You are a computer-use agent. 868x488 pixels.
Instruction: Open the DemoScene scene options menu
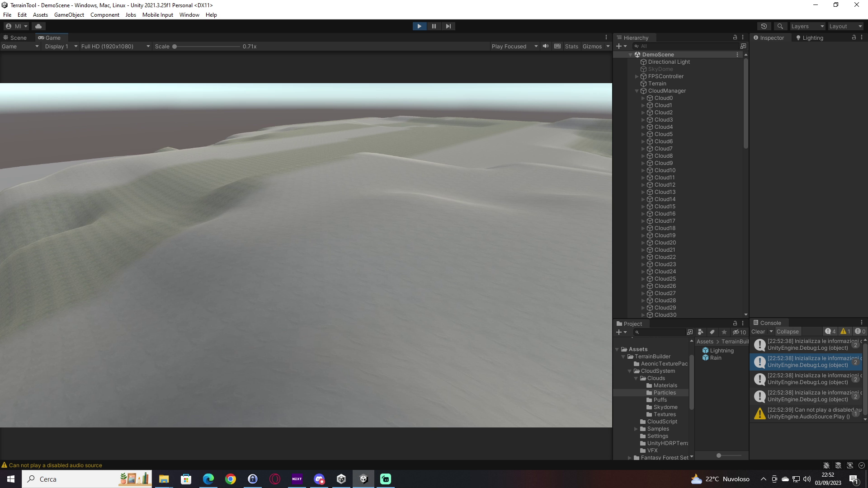(737, 55)
